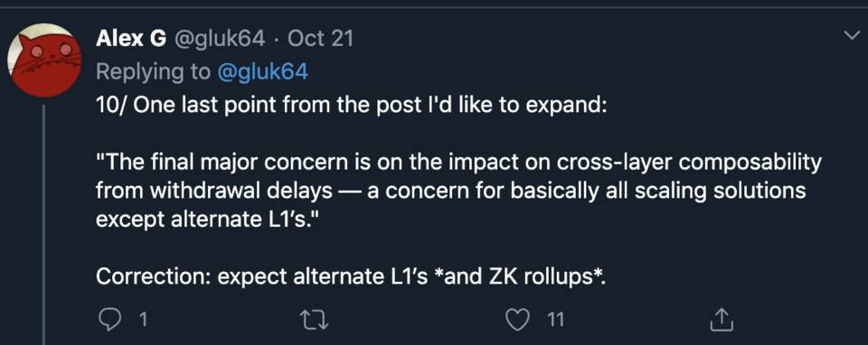Click the reply speech bubble icon
The width and height of the screenshot is (868, 345).
point(108,320)
